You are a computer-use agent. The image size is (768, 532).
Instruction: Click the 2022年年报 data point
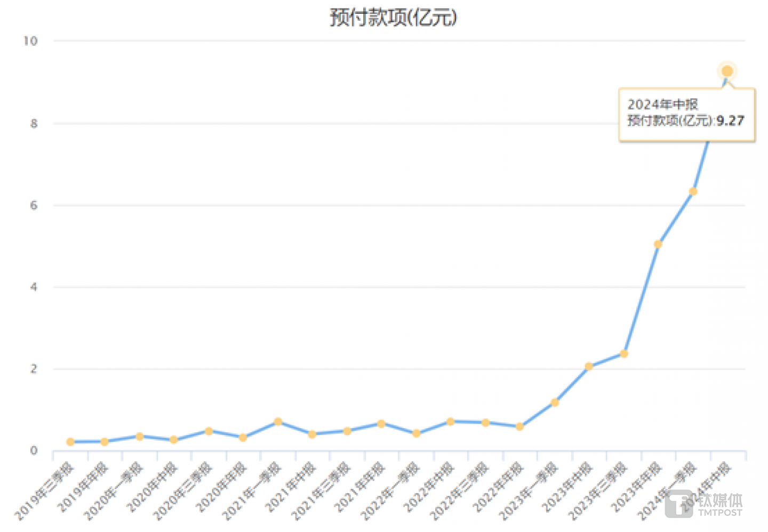[520, 426]
